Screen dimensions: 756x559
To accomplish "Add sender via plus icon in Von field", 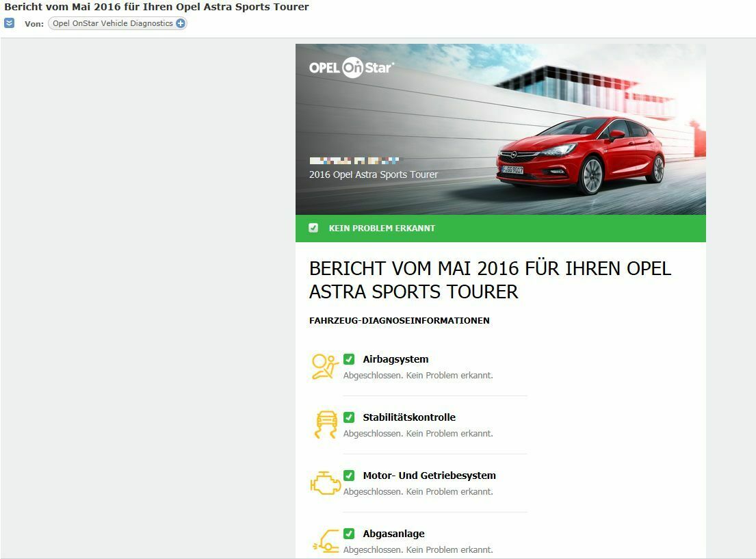I will 181,23.
